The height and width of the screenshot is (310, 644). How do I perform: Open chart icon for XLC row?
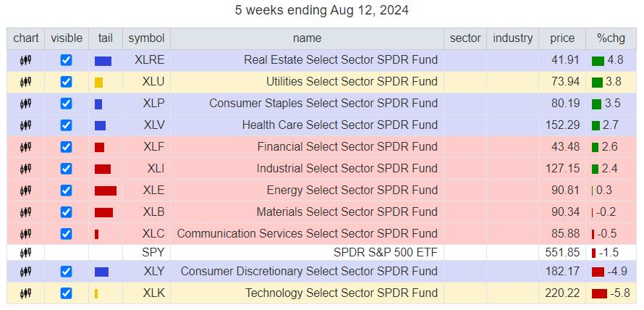[x=25, y=234]
